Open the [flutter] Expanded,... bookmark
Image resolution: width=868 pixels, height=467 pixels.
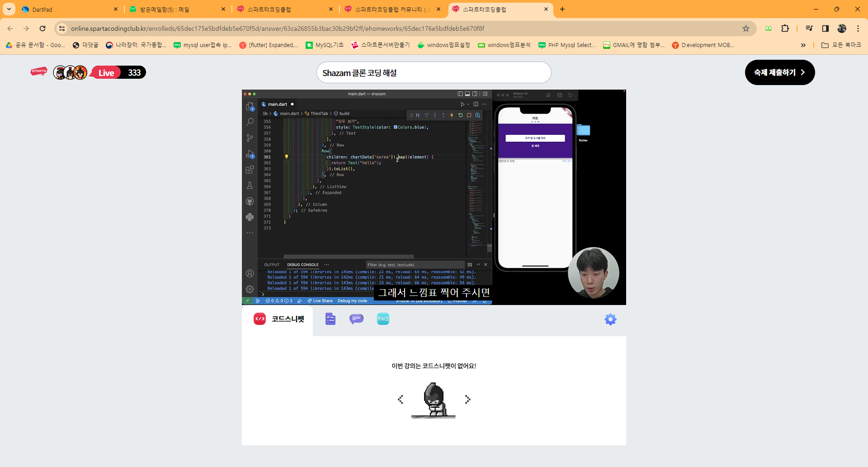[269, 45]
